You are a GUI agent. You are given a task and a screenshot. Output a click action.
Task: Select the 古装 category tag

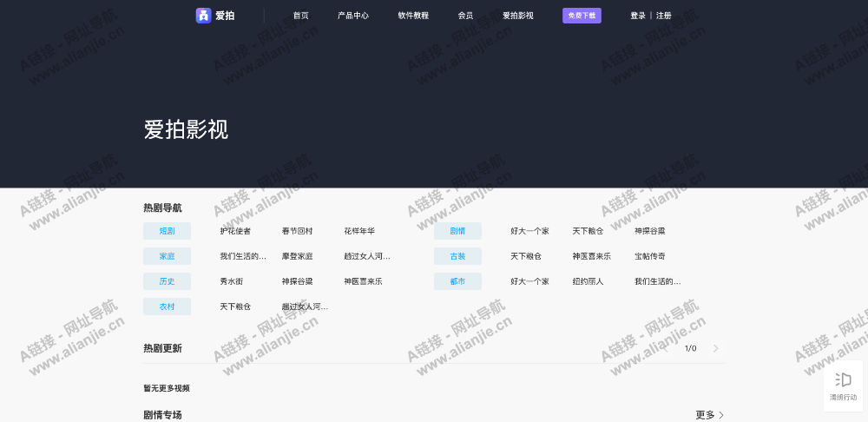click(x=457, y=256)
